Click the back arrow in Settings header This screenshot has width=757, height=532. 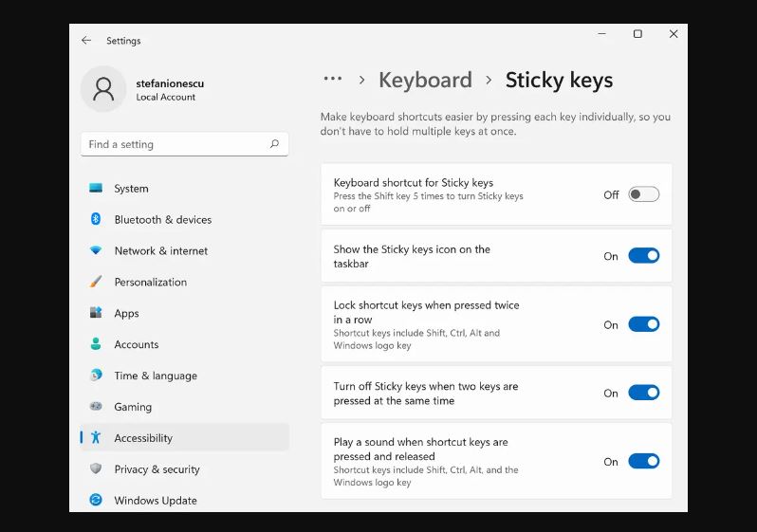(x=86, y=41)
